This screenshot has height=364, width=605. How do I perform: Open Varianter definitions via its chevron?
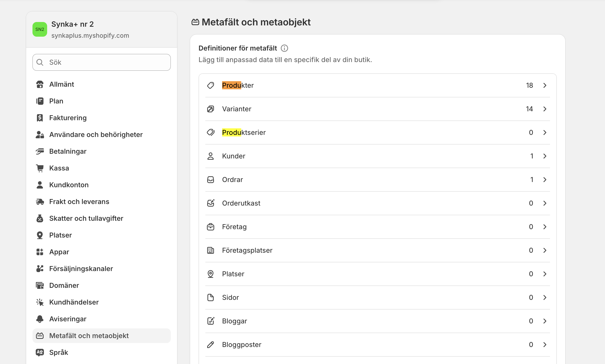click(545, 109)
